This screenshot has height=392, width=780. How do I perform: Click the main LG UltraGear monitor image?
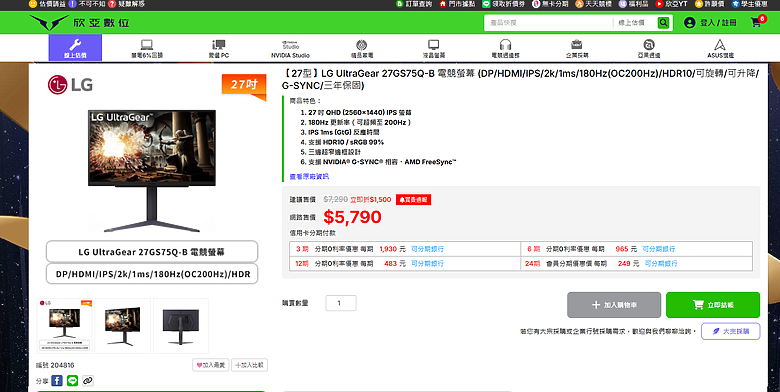(x=152, y=171)
